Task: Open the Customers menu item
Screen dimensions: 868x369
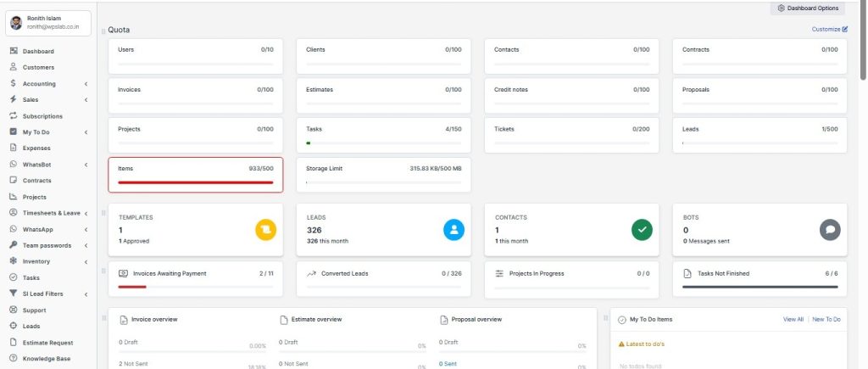Action: click(38, 67)
